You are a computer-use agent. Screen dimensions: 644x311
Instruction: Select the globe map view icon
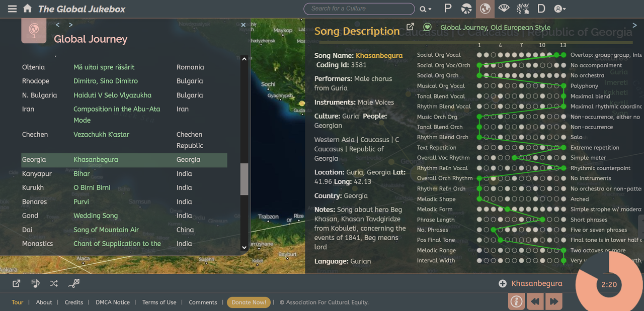(x=485, y=9)
